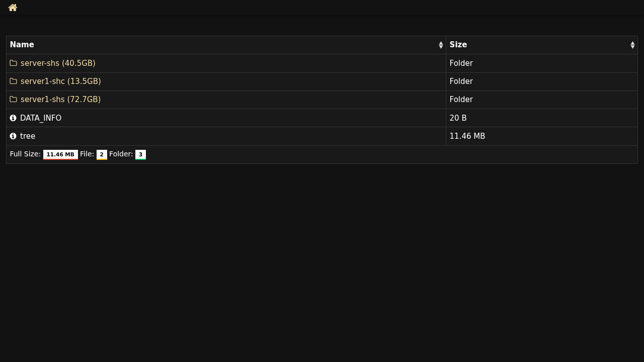Screen dimensions: 644x362
Task: Click folder icon beside server-shs (40.5GB)
Action: (x=14, y=63)
